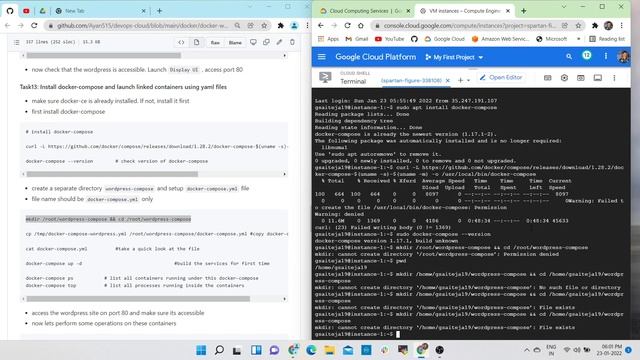640x360 pixels.
Task: Open the 12 notifications badge
Action: coord(587,56)
